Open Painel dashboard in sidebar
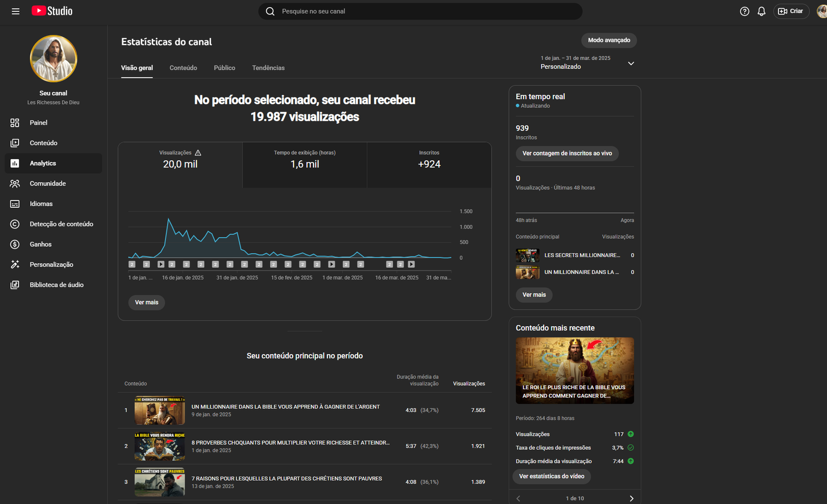Viewport: 827px width, 504px height. point(38,123)
